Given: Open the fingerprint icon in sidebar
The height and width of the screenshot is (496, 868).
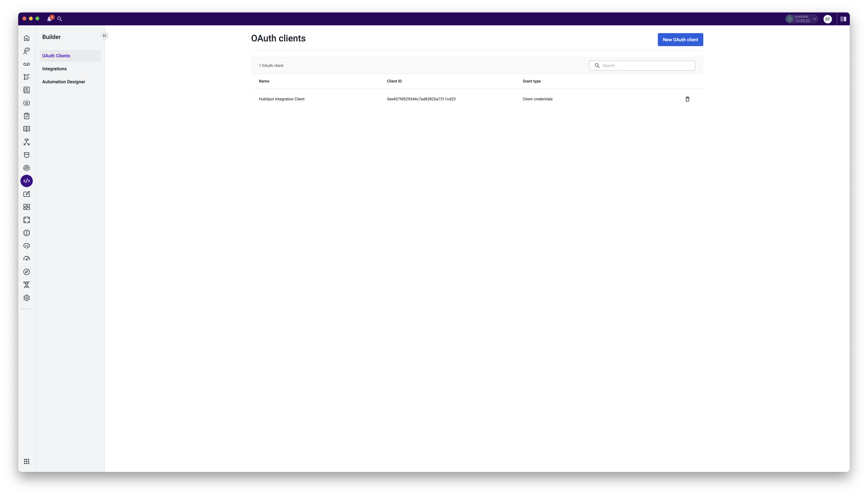Looking at the screenshot, I should 27,168.
